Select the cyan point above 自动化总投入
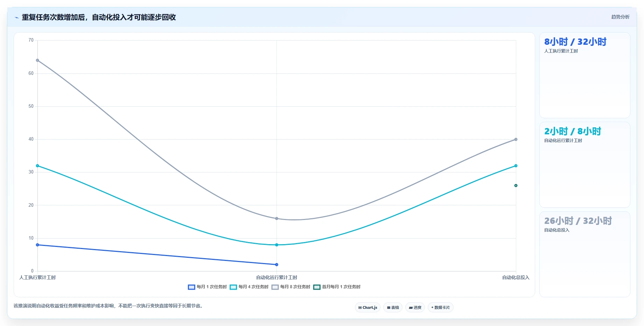The height and width of the screenshot is (326, 644). [516, 166]
